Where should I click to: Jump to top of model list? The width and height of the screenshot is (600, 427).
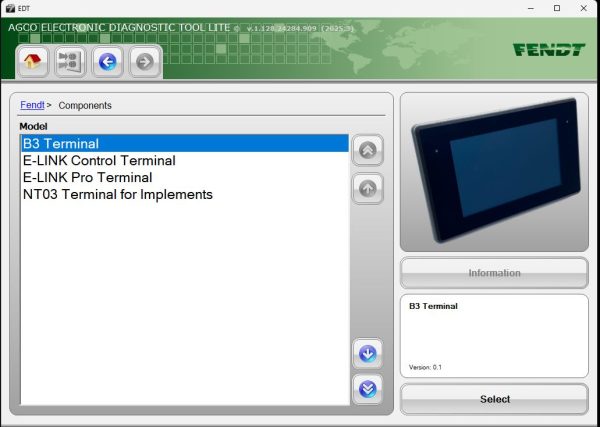point(367,150)
